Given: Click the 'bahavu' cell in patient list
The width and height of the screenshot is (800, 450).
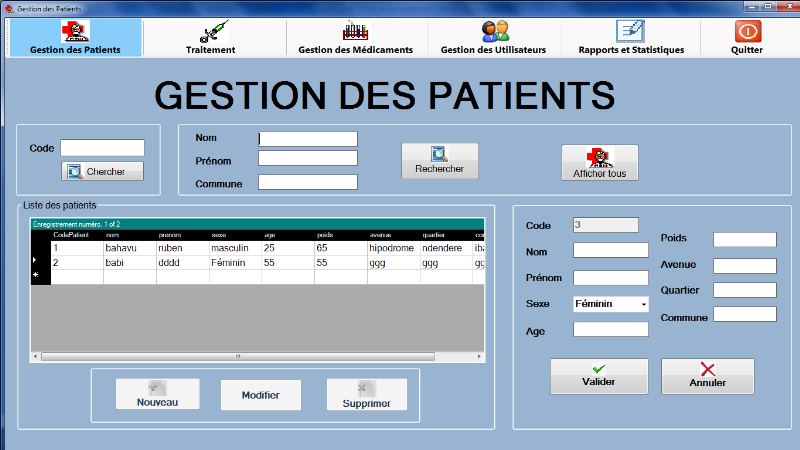Looking at the screenshot, I should (130, 248).
